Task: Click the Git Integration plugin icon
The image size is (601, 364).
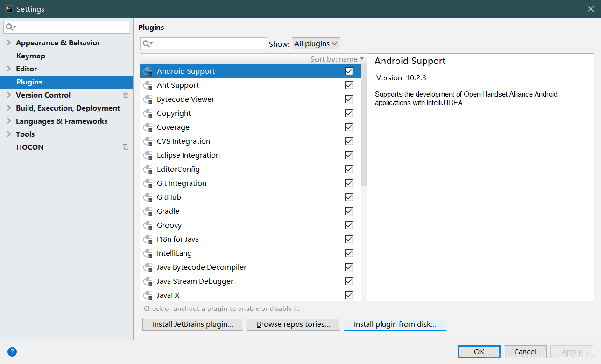Action: (x=148, y=183)
